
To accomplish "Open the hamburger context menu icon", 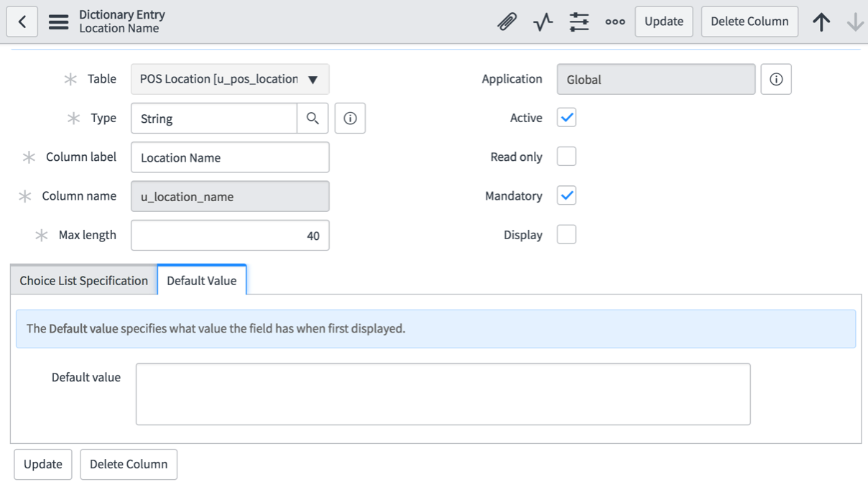I will click(58, 22).
